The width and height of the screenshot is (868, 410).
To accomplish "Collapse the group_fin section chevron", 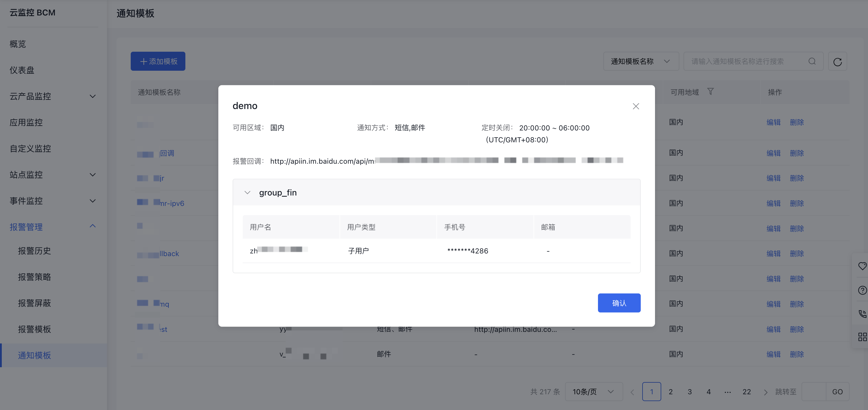I will (247, 193).
